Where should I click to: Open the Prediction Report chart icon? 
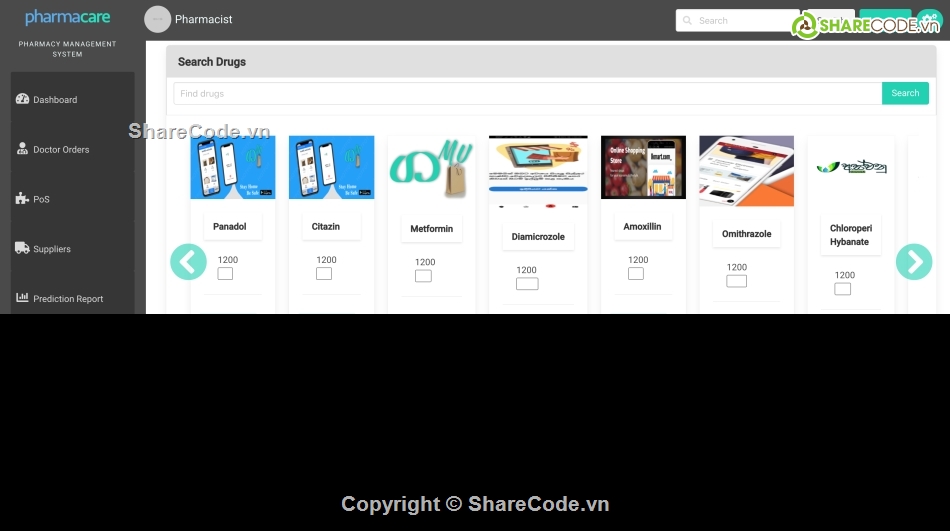[22, 298]
